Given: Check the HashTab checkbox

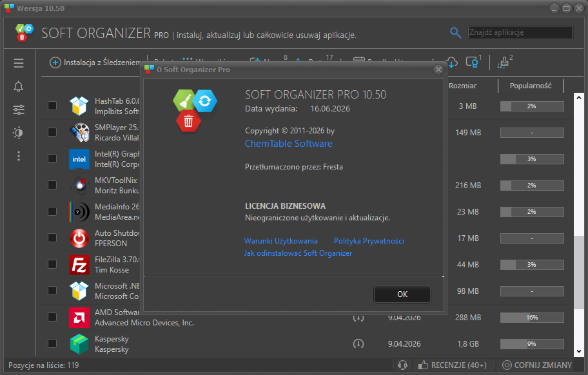Looking at the screenshot, I should click(x=52, y=106).
